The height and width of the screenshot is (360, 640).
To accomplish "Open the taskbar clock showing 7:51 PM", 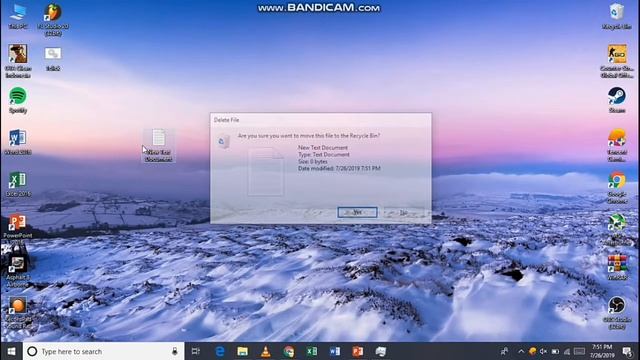I will click(602, 351).
